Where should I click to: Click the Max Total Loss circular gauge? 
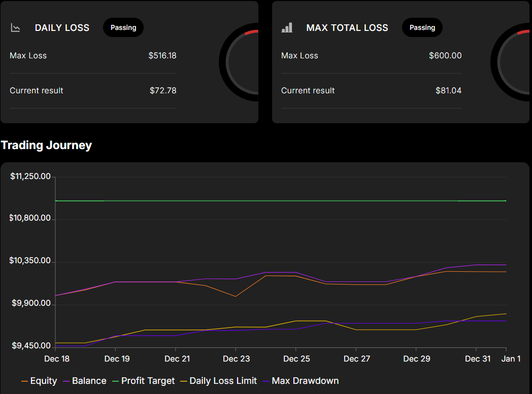pos(510,62)
